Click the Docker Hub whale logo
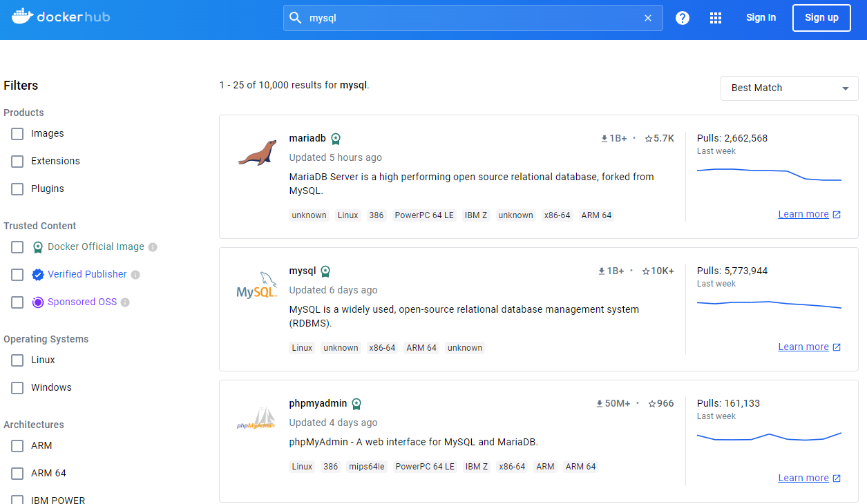 point(22,17)
